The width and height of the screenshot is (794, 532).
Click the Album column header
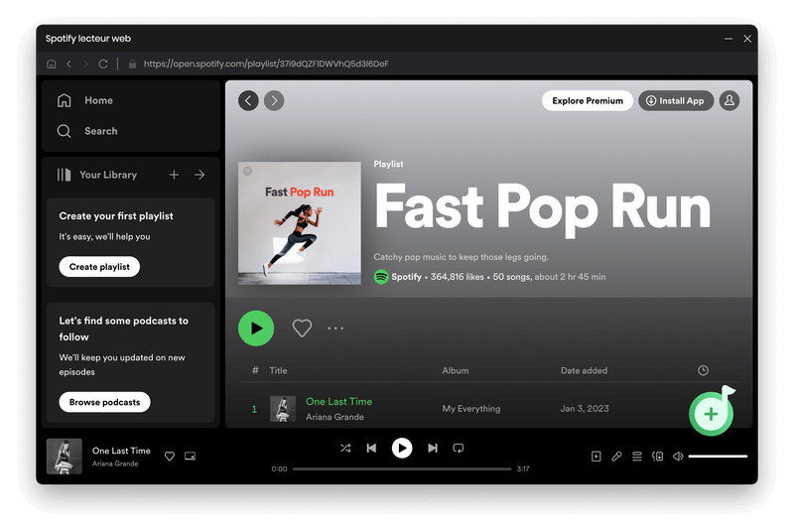tap(456, 370)
